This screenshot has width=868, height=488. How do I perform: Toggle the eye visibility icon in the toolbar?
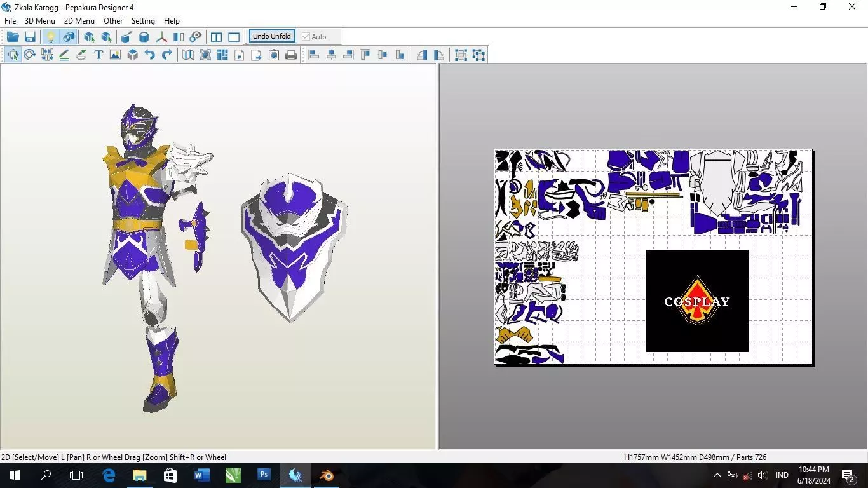[196, 37]
